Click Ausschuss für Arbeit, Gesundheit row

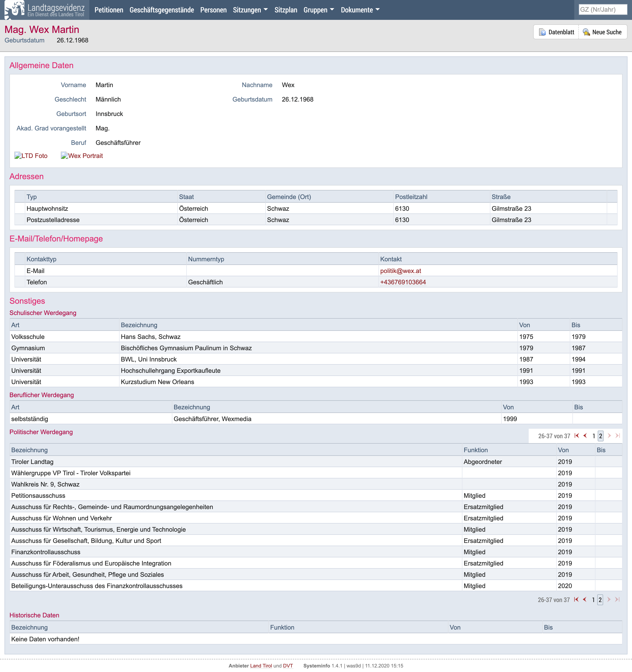point(316,575)
